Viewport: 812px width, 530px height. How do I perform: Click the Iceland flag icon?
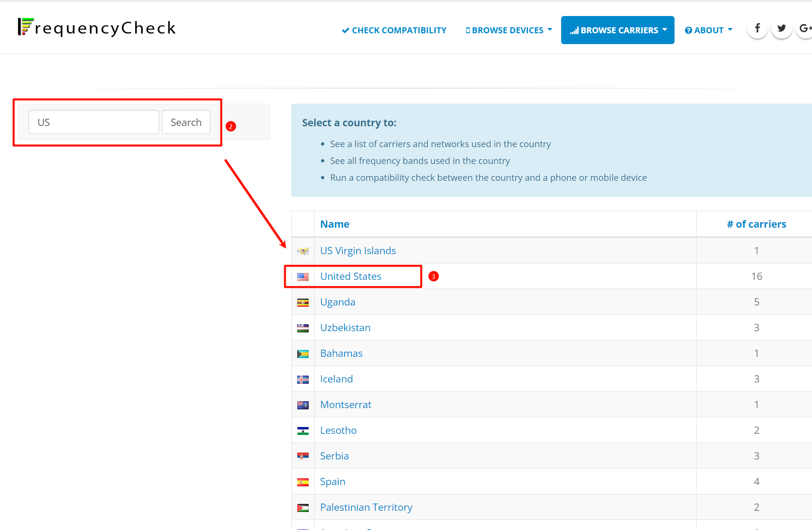tap(303, 379)
